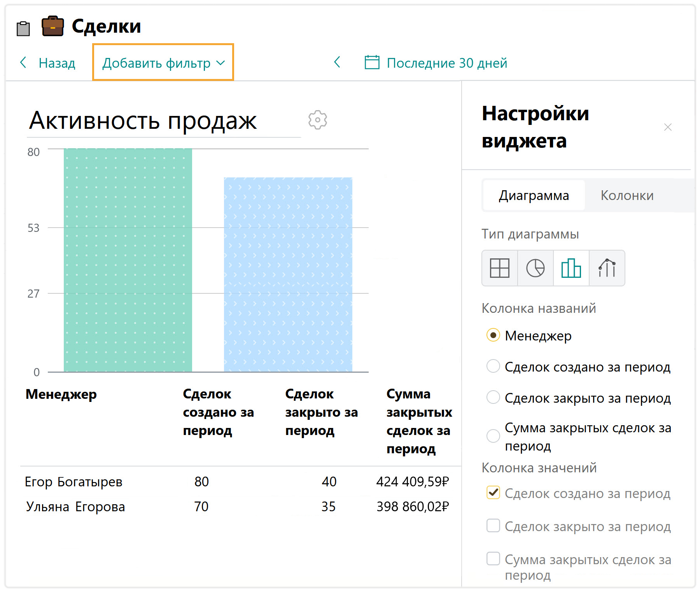Click the clipboard icon beside the briefcase
This screenshot has width=700, height=591.
[x=23, y=28]
